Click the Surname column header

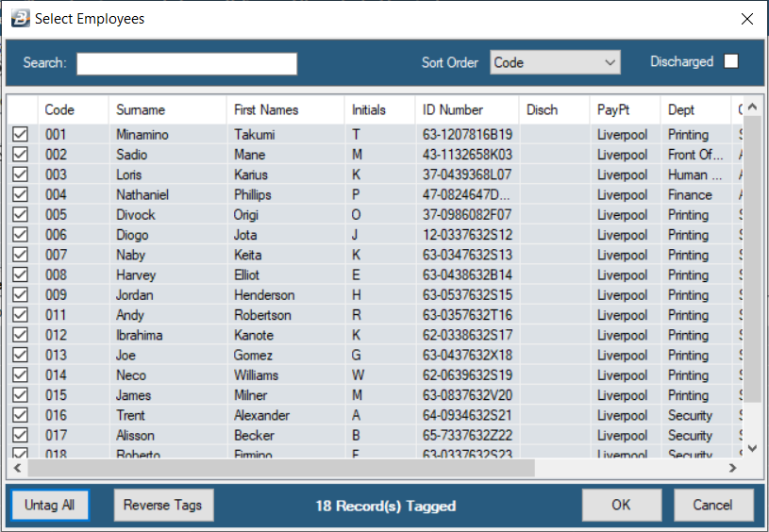pos(168,109)
